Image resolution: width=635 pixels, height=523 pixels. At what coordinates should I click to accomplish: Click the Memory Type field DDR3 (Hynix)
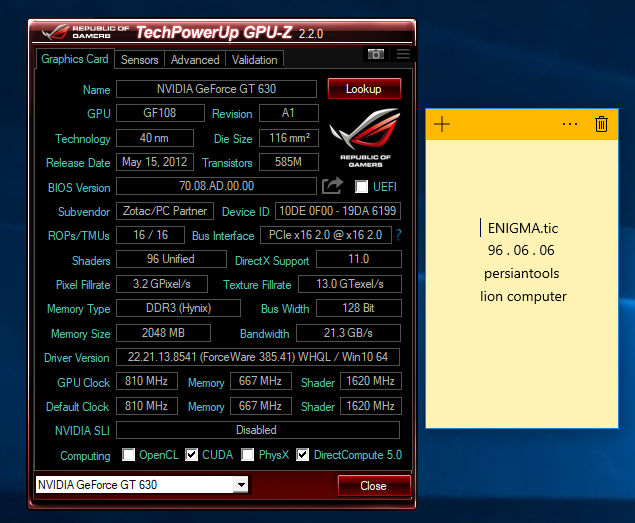tap(178, 308)
